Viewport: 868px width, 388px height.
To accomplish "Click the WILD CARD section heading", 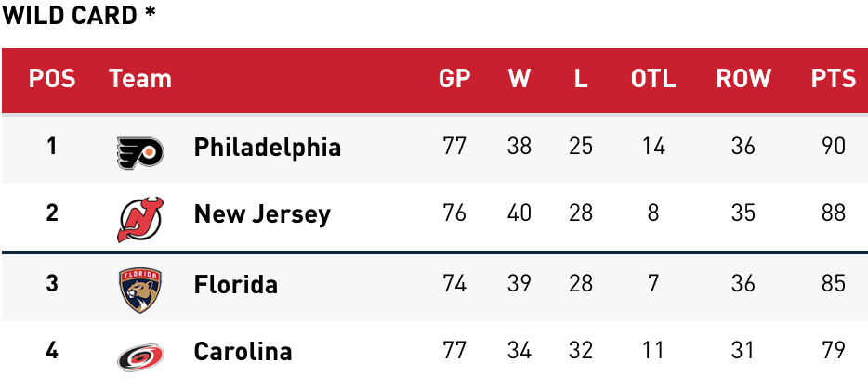I will [x=78, y=16].
